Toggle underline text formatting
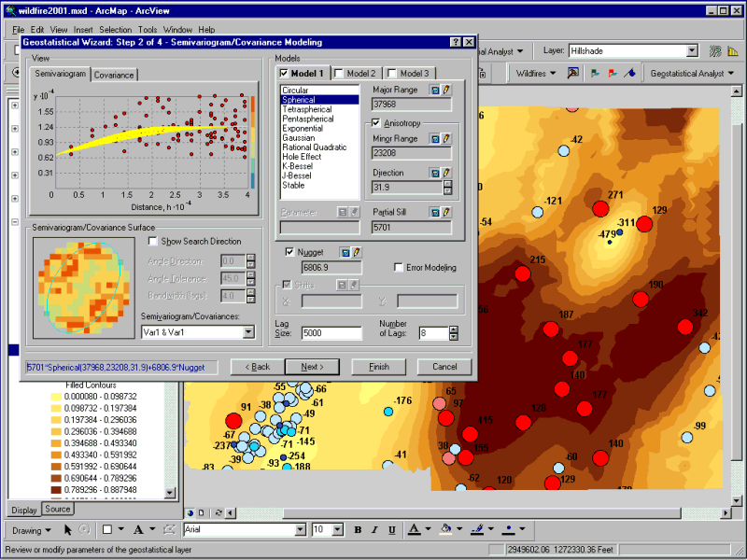Viewport: 747px width, 560px height. tap(391, 529)
